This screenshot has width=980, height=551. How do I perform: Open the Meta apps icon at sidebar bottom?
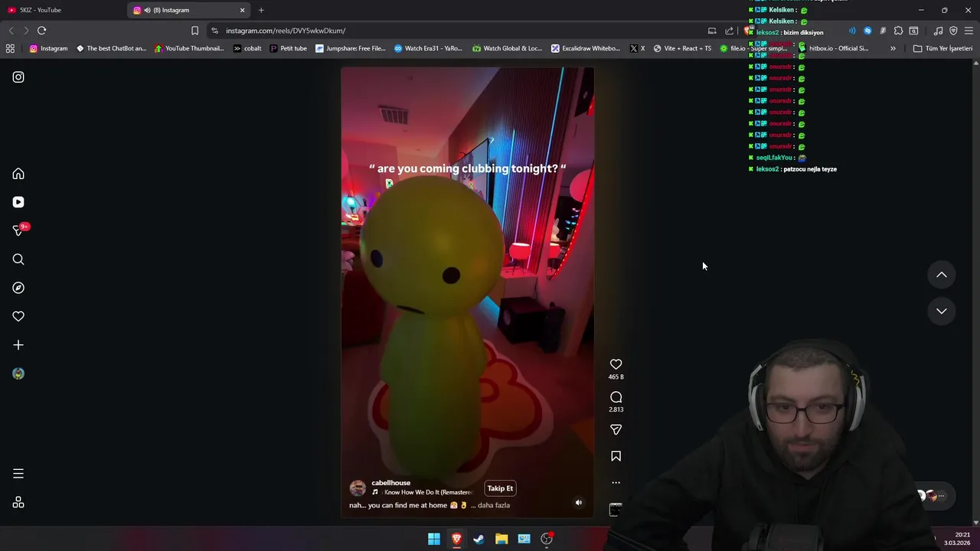(18, 503)
